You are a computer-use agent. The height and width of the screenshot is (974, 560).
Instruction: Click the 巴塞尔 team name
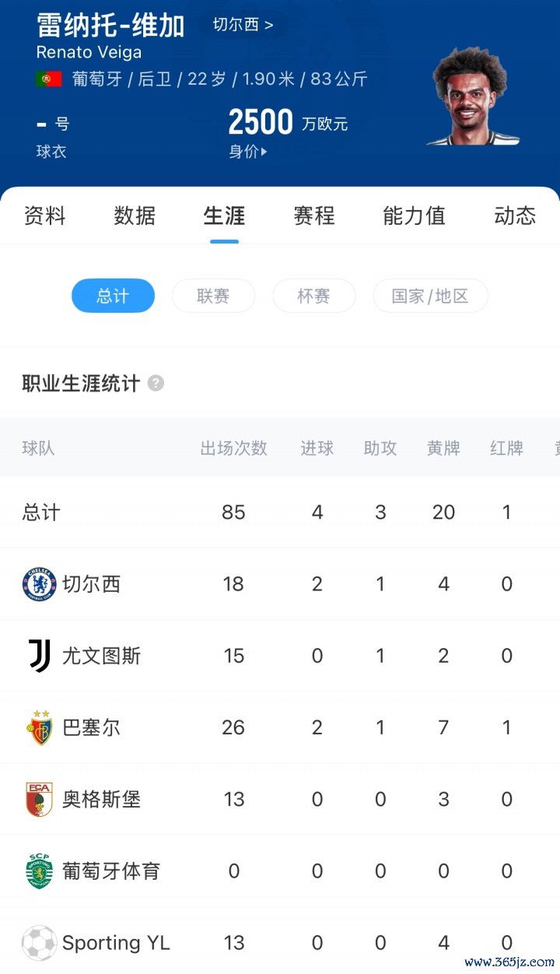click(x=91, y=727)
